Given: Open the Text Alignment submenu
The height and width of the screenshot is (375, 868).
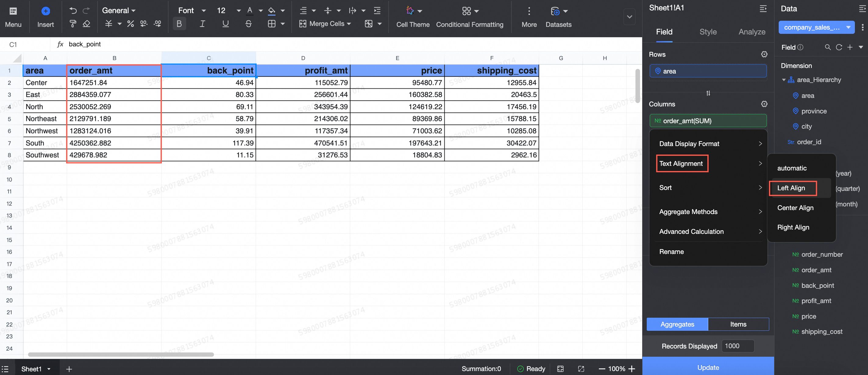Looking at the screenshot, I should pos(708,164).
